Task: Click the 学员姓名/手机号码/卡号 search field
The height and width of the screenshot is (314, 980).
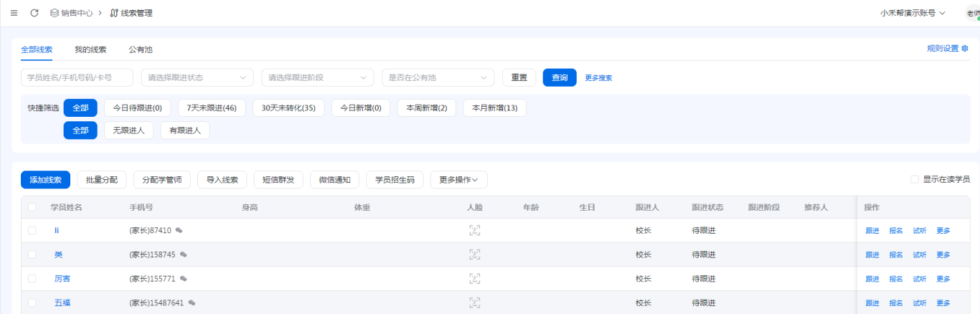Action: pos(77,77)
